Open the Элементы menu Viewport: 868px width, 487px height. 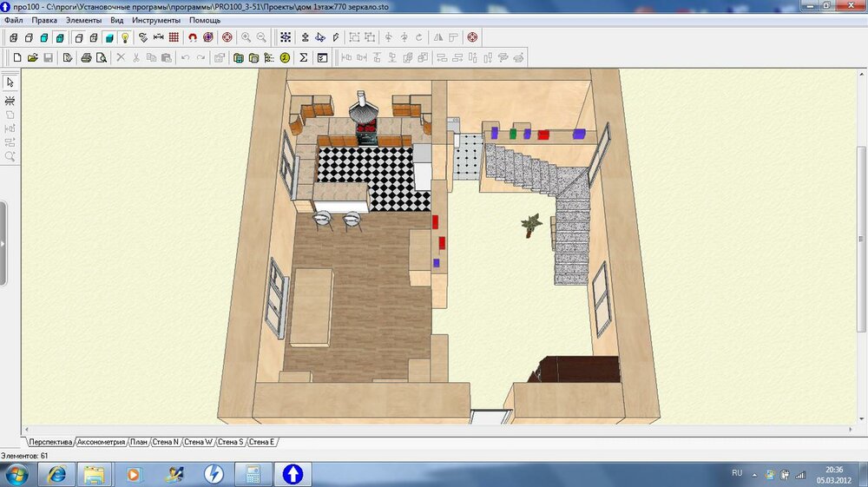(x=83, y=19)
